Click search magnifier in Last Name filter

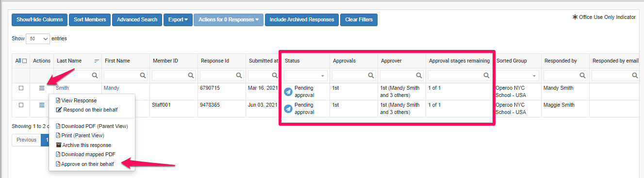pyautogui.click(x=95, y=76)
